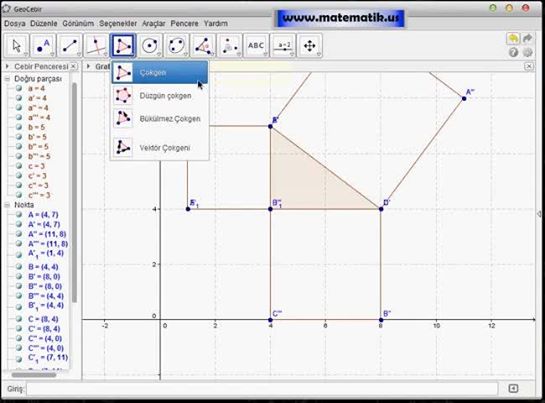Toggle visibility of segment a = 4
This screenshot has height=403, width=545.
[19, 88]
